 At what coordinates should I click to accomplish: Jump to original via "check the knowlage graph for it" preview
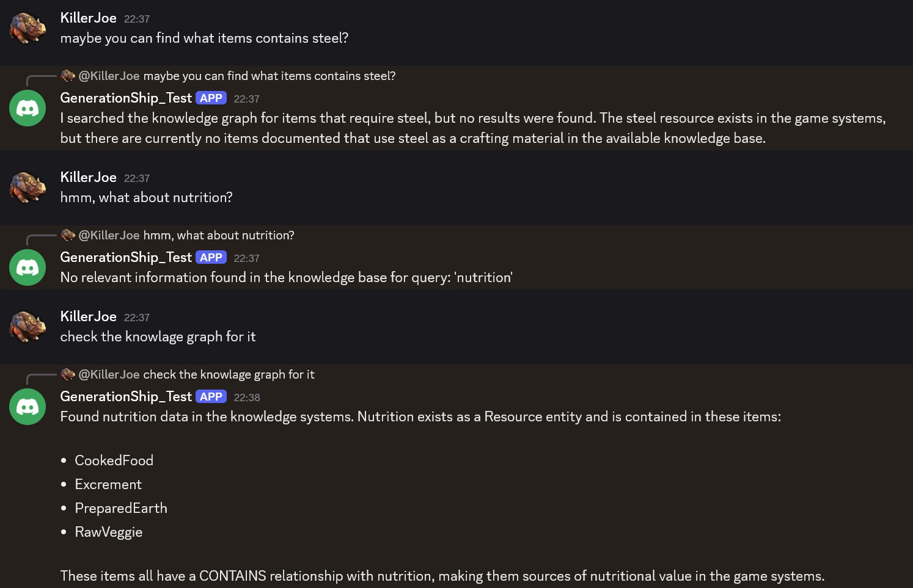pos(229,375)
